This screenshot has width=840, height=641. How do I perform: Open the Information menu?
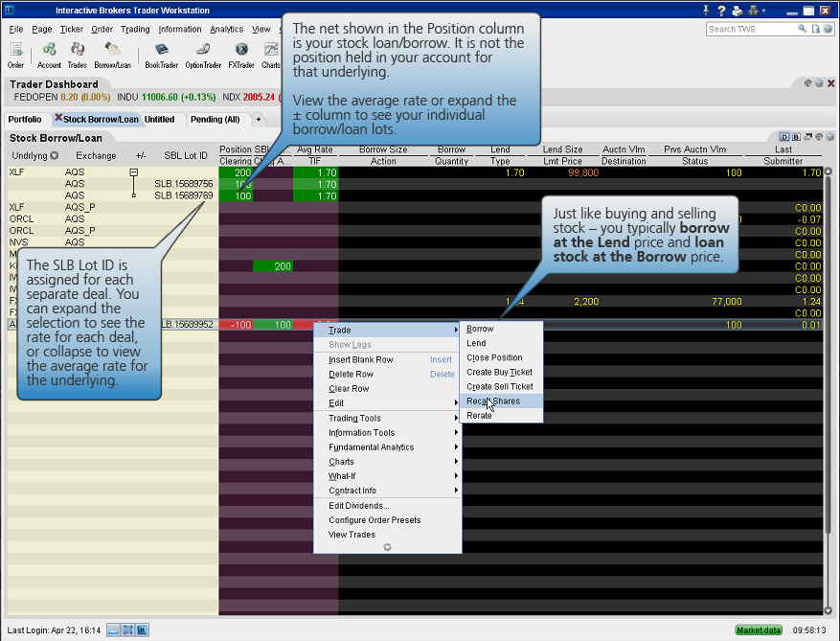tap(180, 29)
